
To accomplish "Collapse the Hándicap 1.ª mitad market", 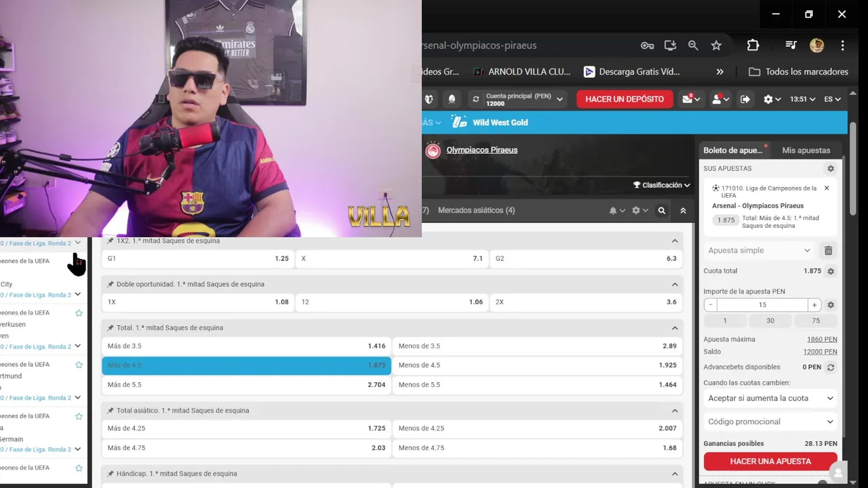I will pyautogui.click(x=675, y=474).
